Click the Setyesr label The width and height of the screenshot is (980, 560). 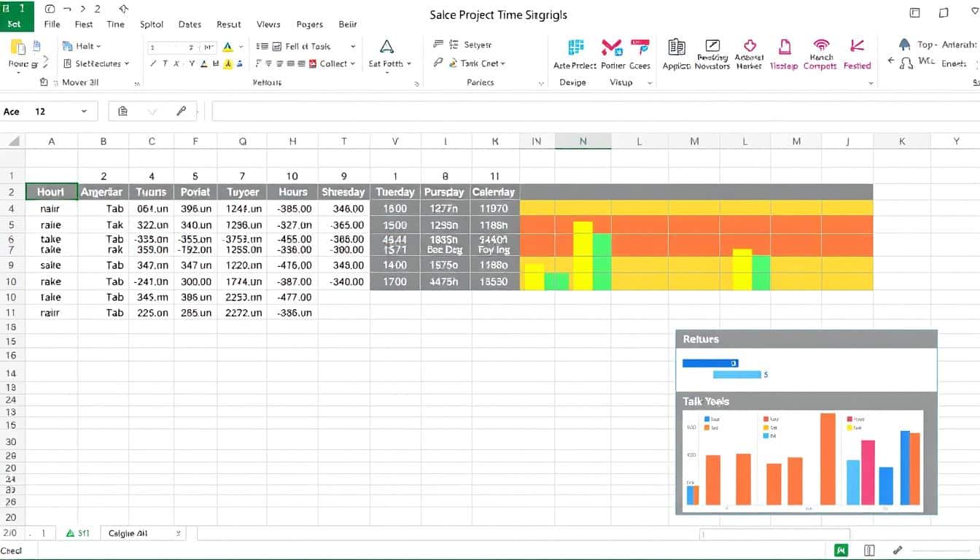478,45
